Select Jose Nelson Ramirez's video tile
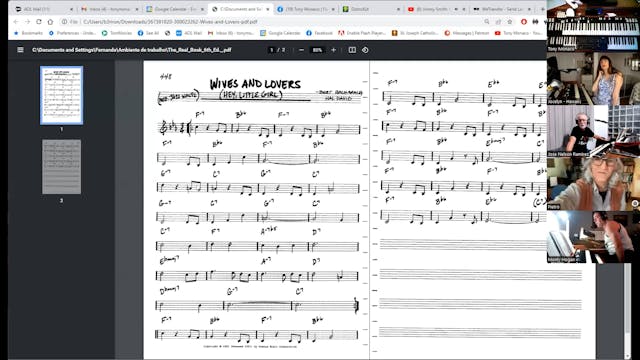Screen dimensions: 640x360 coord(593,131)
